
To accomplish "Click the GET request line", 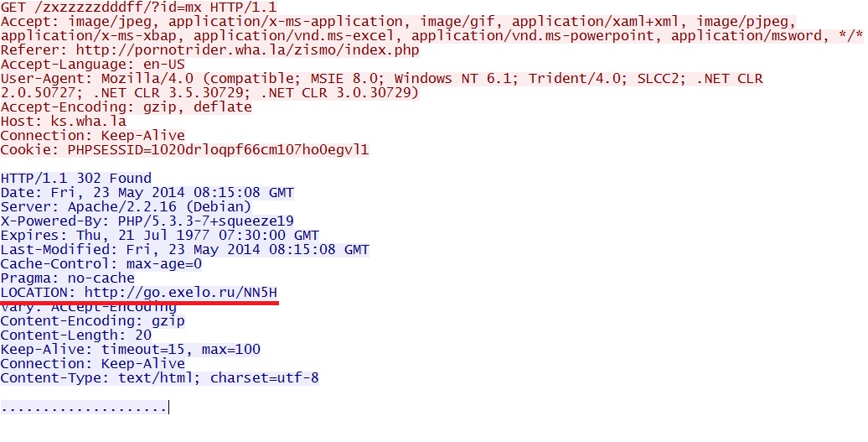I will coord(127,7).
